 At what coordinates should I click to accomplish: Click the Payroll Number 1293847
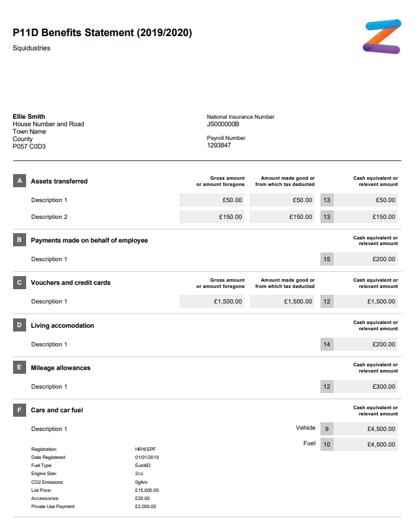tap(219, 146)
